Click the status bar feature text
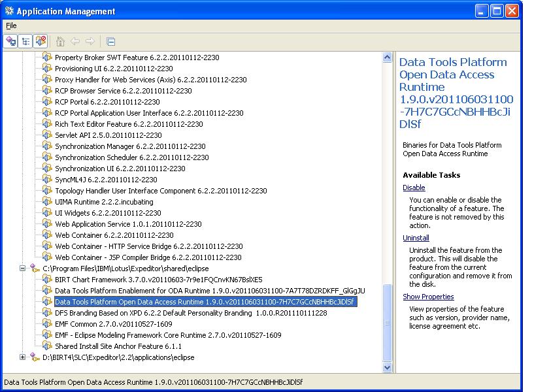Screen dimensions: 549x392 pos(154,382)
